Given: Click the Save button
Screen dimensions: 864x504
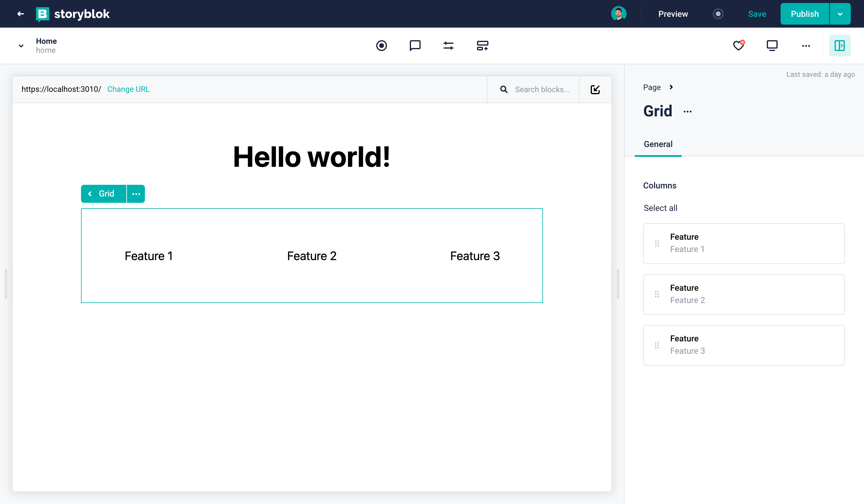Looking at the screenshot, I should click(757, 14).
